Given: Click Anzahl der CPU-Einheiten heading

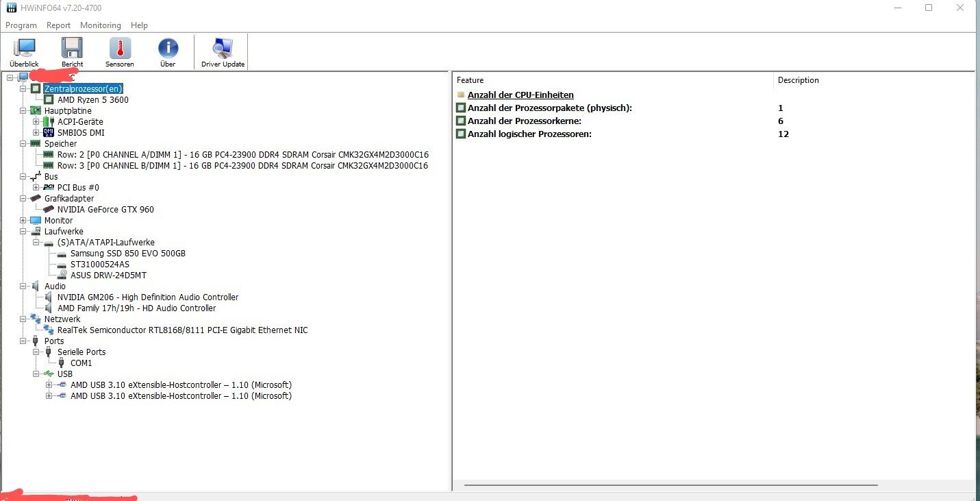Looking at the screenshot, I should (520, 95).
